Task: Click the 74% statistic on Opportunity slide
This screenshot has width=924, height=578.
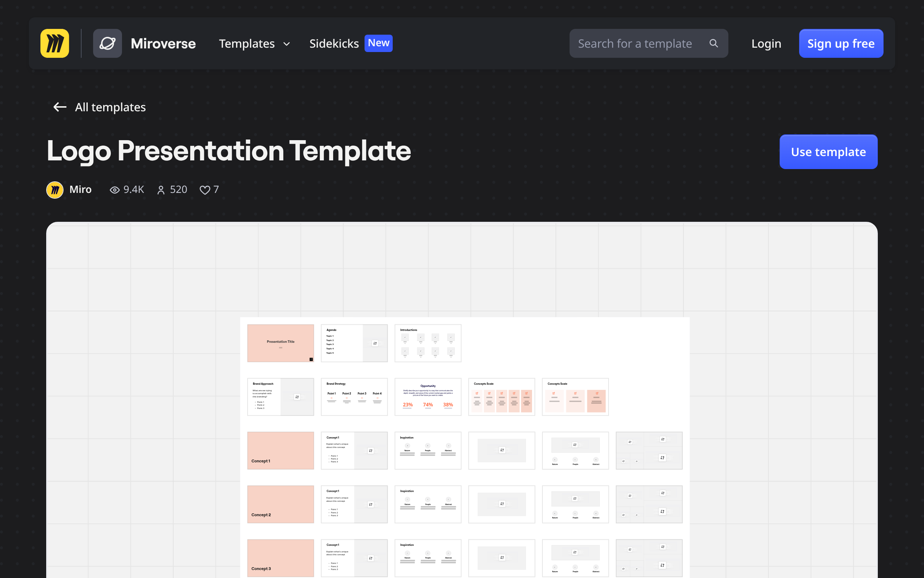Action: pyautogui.click(x=428, y=405)
